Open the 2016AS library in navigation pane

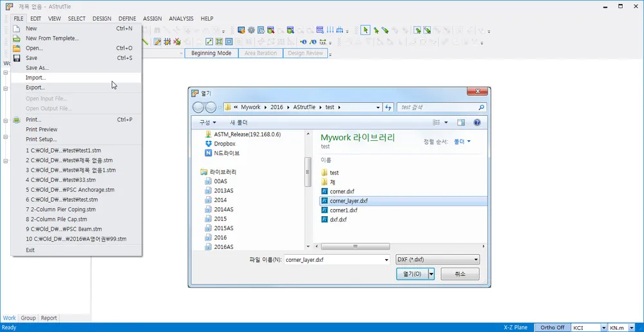click(x=223, y=246)
